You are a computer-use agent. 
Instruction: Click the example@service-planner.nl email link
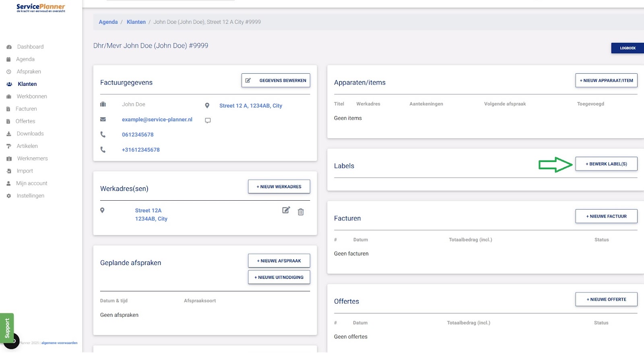coord(157,120)
